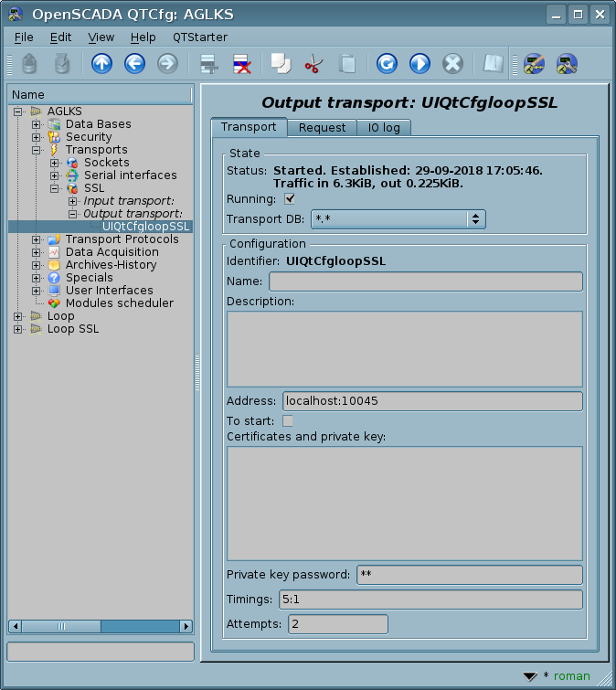Click the Address field showing localhost:10045

click(x=432, y=401)
